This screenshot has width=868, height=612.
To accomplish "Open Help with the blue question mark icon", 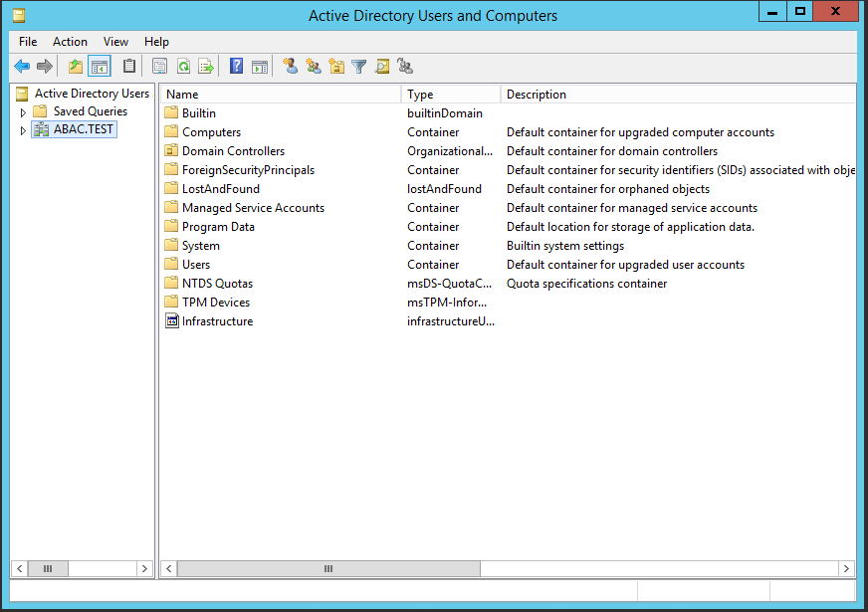I will coord(236,67).
